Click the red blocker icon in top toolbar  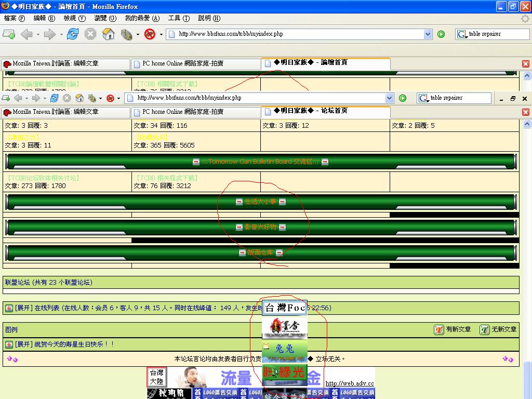150,34
